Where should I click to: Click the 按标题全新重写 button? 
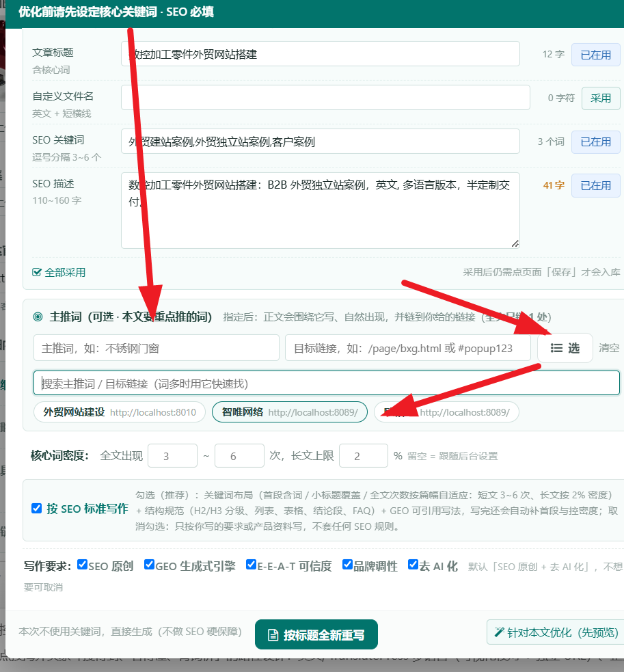[316, 634]
